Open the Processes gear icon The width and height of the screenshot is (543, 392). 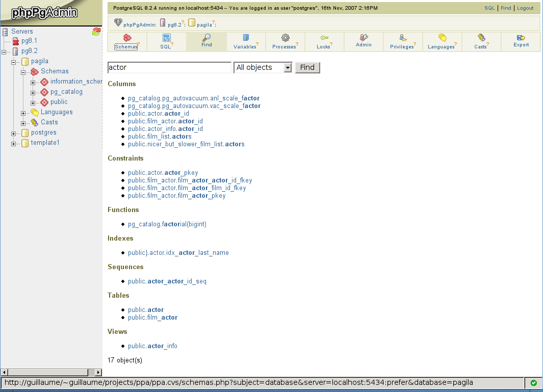coord(286,38)
